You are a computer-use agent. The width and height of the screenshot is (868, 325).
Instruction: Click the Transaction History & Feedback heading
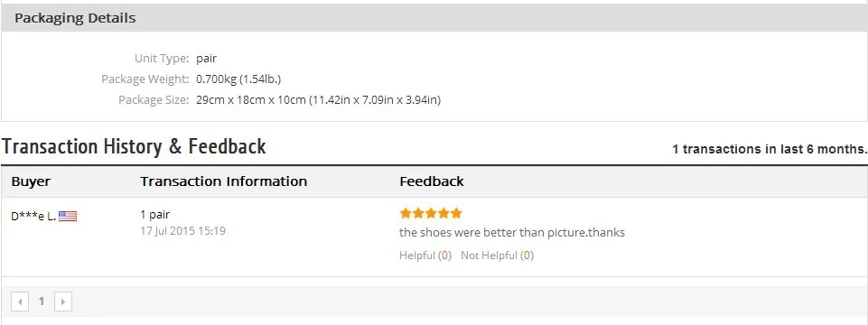pyautogui.click(x=134, y=147)
